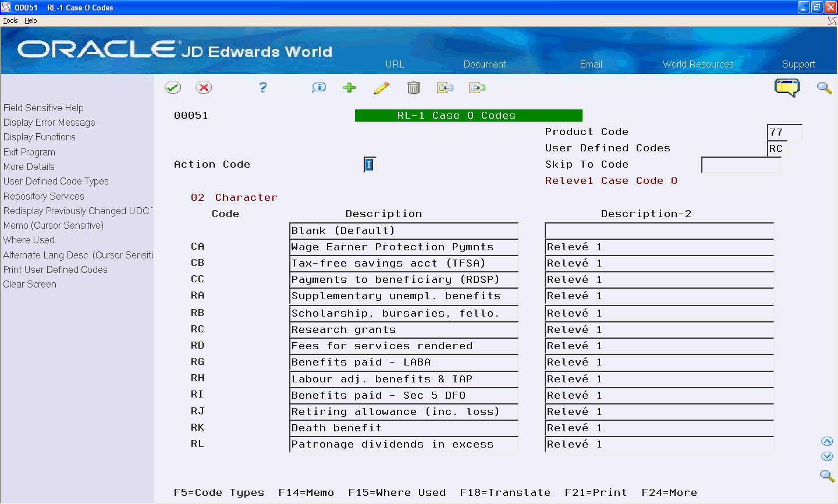Click Clear Screen in the sidebar
Screen dimensions: 838x504
click(x=29, y=284)
